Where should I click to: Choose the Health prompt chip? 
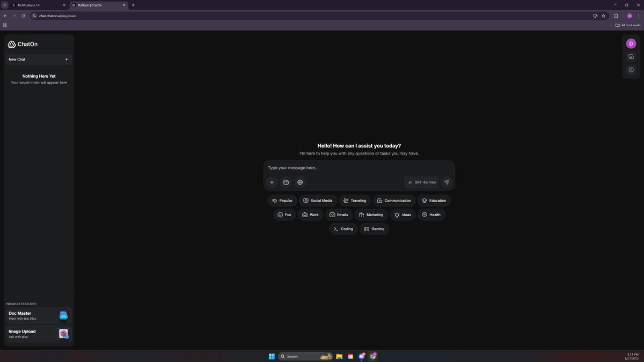[x=431, y=215]
